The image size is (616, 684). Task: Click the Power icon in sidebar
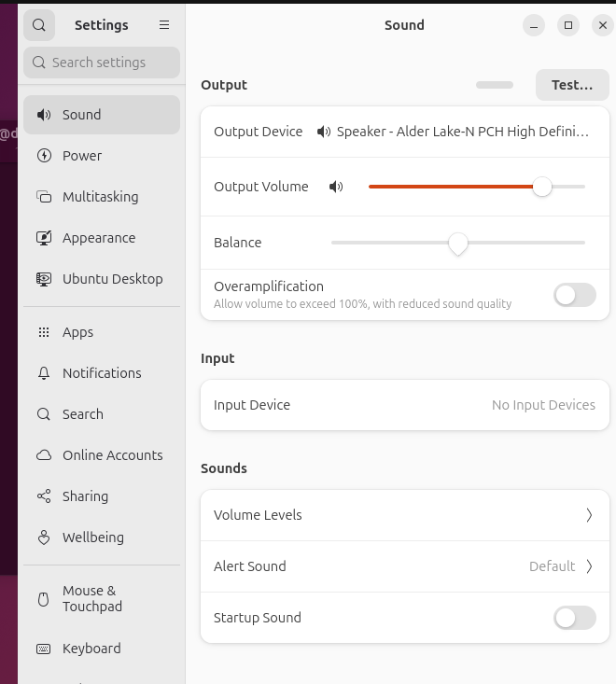[44, 156]
